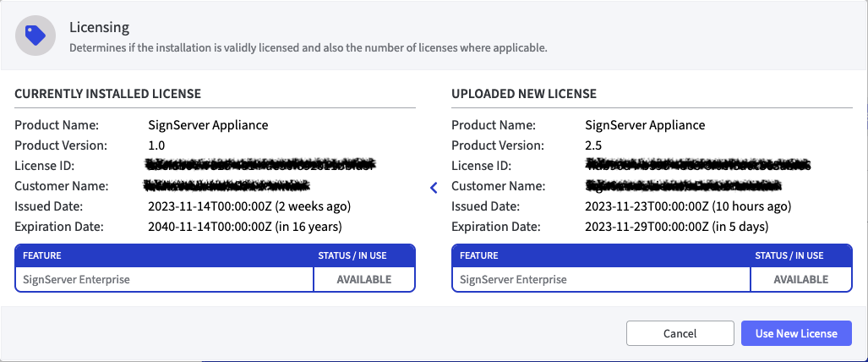
Task: Click the left chevron between license panels
Action: pos(434,187)
